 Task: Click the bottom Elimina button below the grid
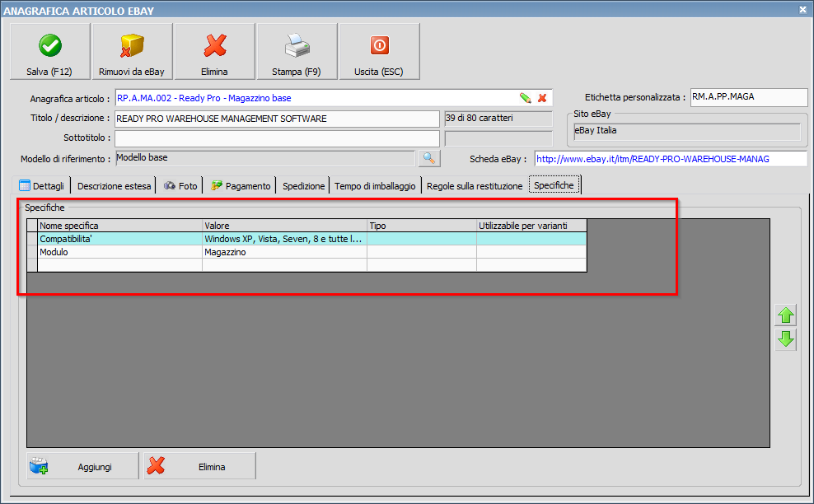click(x=200, y=466)
